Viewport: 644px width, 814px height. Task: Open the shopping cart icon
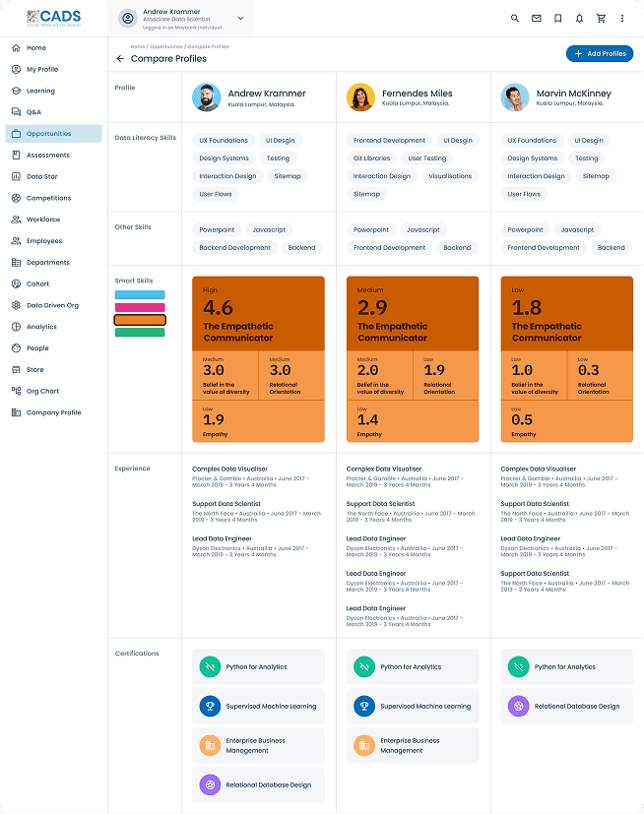click(601, 18)
